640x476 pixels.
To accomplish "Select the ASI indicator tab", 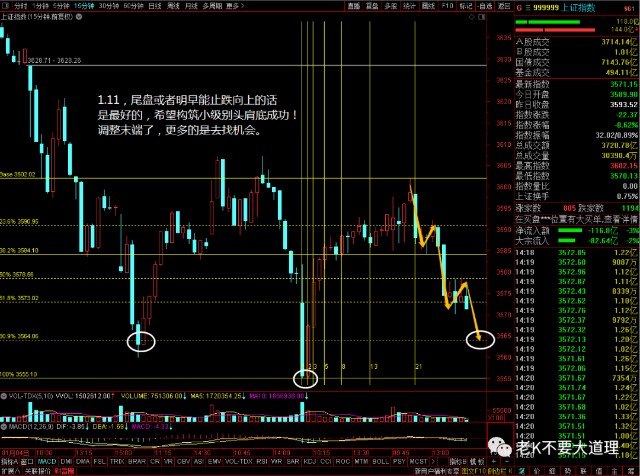I will pos(199,461).
